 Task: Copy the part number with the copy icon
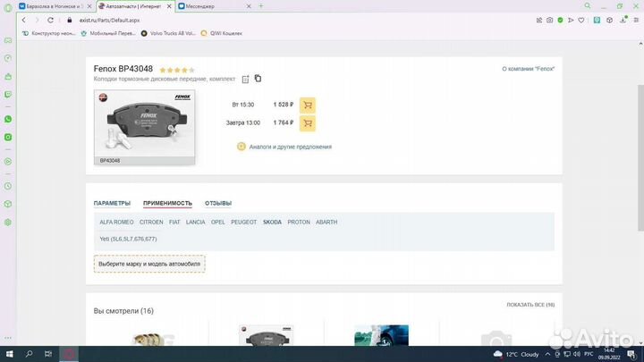[x=258, y=79]
